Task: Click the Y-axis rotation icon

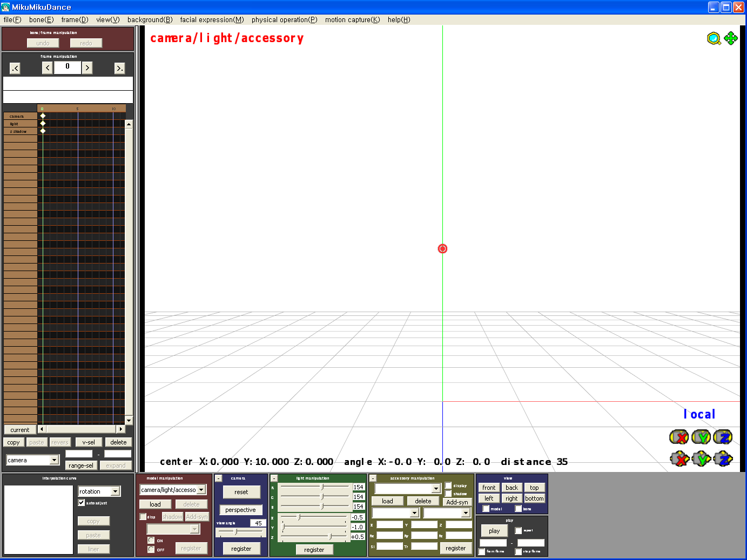Action: (701, 436)
